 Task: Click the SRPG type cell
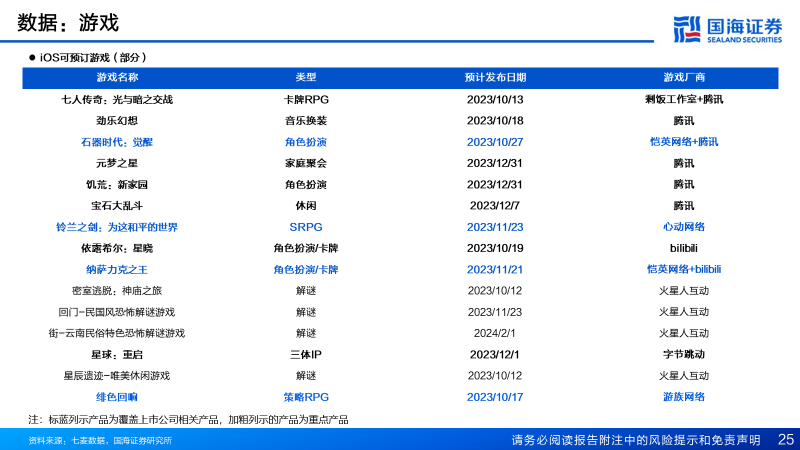coord(306,227)
